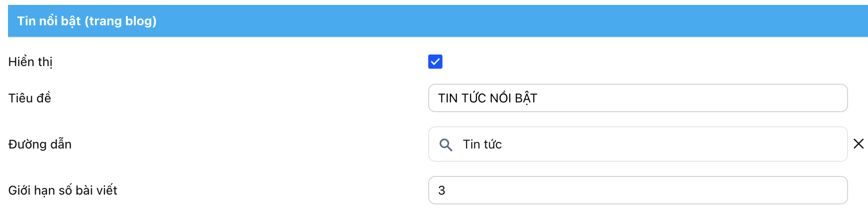The image size is (868, 211).
Task: Collapse the Tin nổi bật (trang blog) header
Action: coord(438,21)
